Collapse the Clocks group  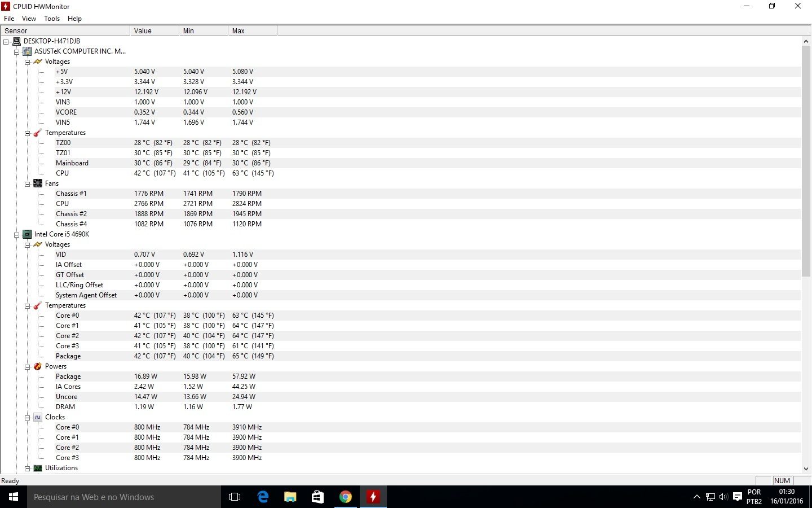click(x=27, y=418)
